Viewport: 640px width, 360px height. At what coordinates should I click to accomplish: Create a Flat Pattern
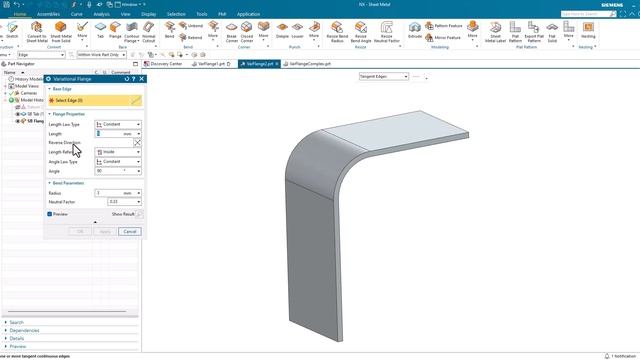pyautogui.click(x=515, y=32)
